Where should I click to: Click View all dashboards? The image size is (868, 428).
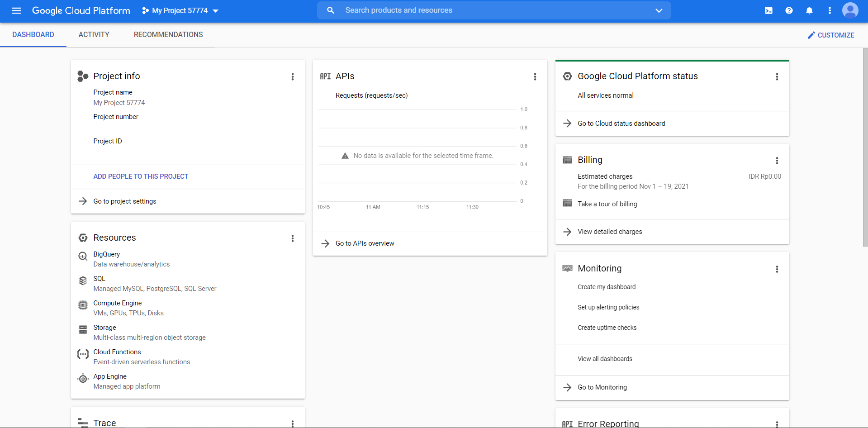tap(605, 359)
